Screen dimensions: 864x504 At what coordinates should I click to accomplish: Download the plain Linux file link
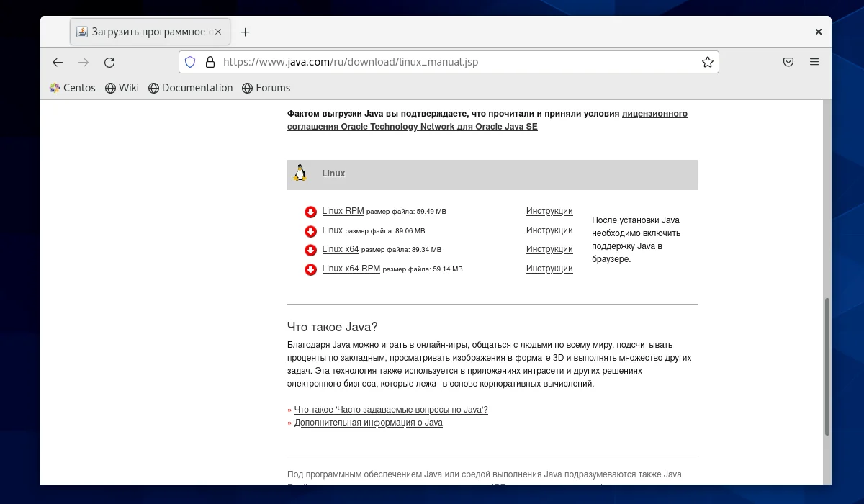click(x=332, y=230)
